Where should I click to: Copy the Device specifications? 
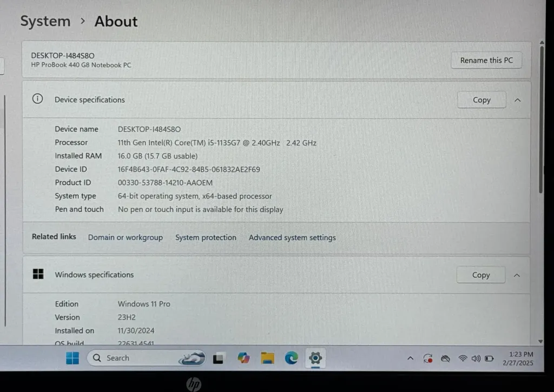click(482, 100)
